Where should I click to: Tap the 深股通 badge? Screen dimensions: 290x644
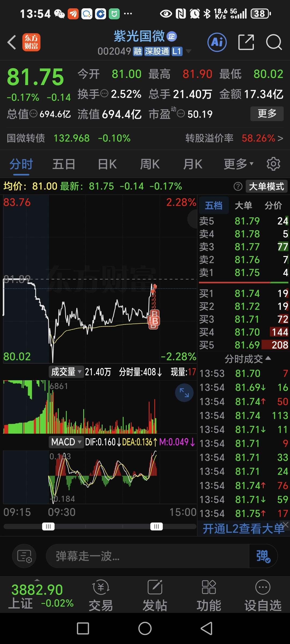coord(157,51)
